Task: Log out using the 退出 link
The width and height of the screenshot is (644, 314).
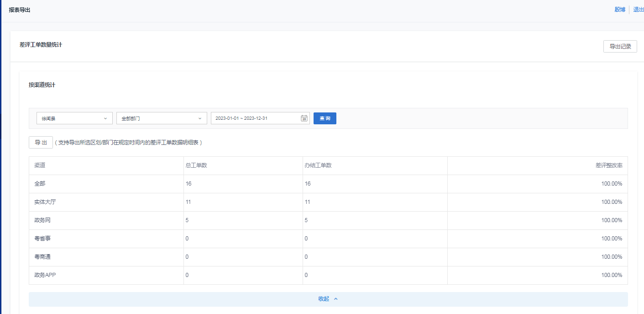Action: click(638, 10)
